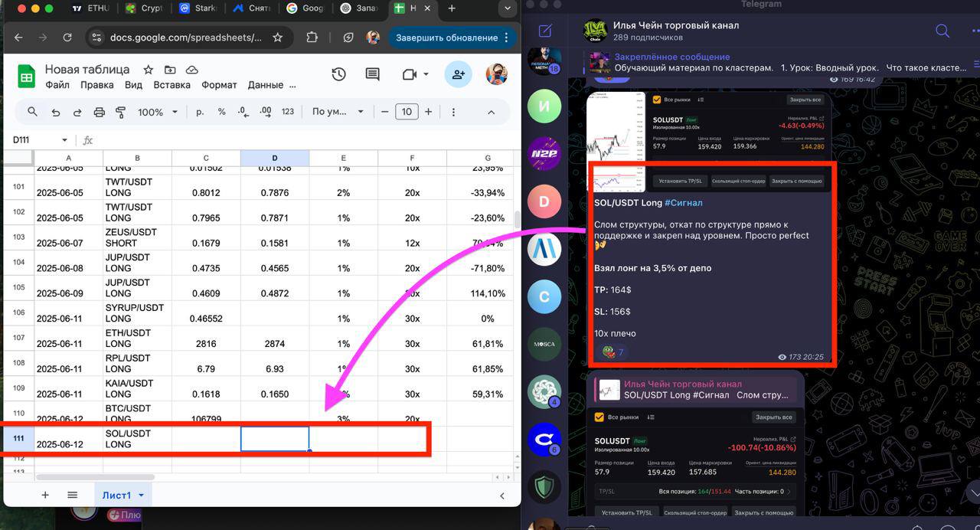
Task: Open green shield chat in Telegram sidebar
Action: point(545,486)
